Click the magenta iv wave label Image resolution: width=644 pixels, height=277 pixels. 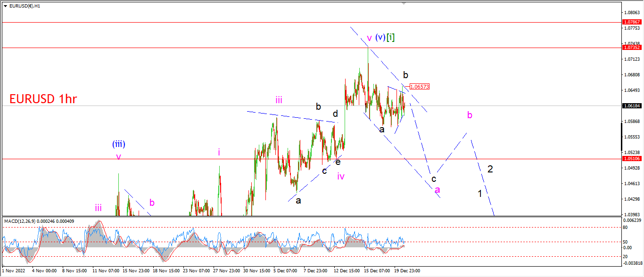coord(341,177)
